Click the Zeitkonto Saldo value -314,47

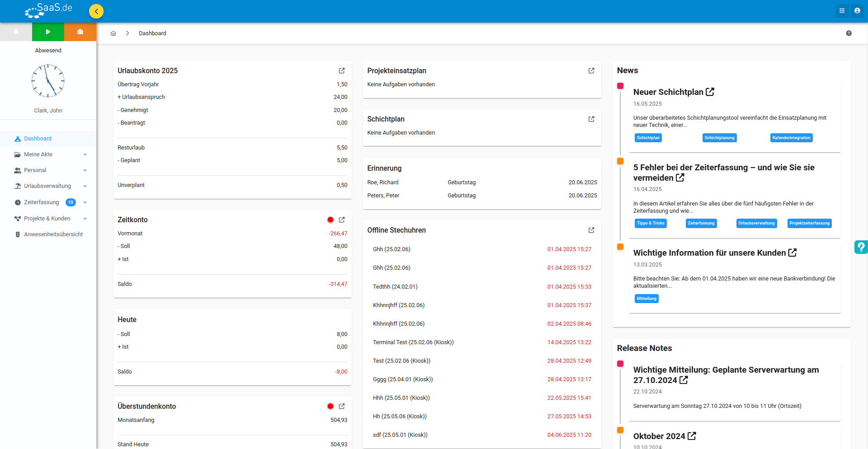pos(338,284)
